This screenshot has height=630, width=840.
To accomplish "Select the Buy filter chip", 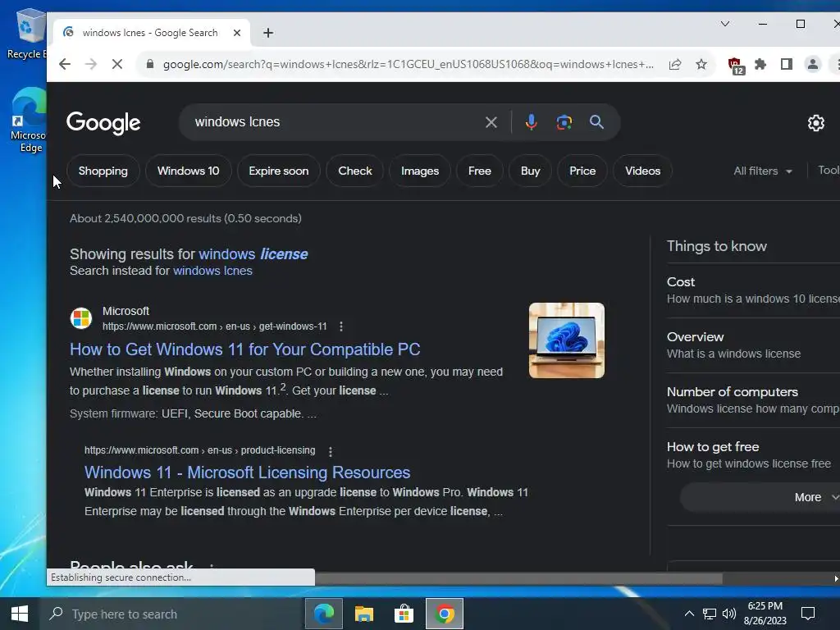I will pos(531,171).
